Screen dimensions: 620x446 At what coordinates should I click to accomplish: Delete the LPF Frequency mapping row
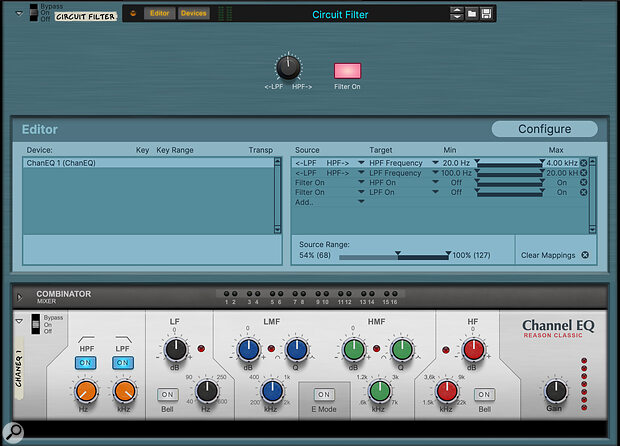[x=584, y=173]
